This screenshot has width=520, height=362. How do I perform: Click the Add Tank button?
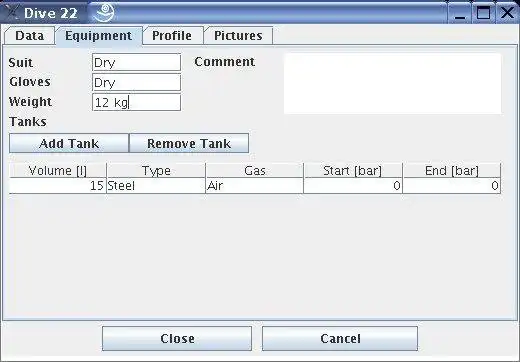(69, 143)
